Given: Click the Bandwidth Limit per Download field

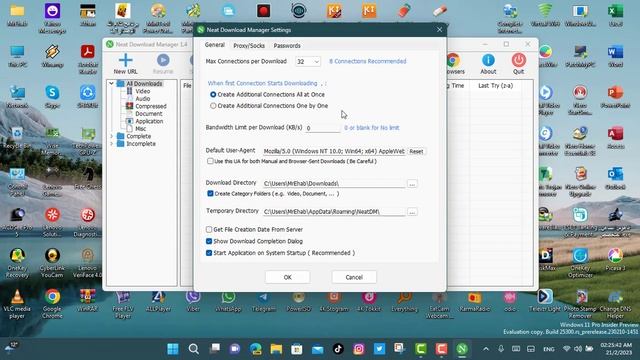Looking at the screenshot, I should pos(322,128).
